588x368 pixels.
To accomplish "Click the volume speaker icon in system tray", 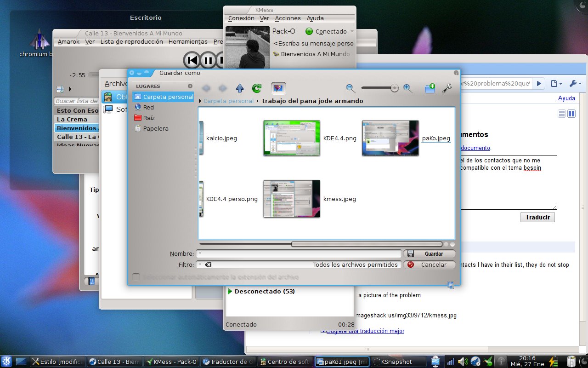I will pyautogui.click(x=463, y=362).
